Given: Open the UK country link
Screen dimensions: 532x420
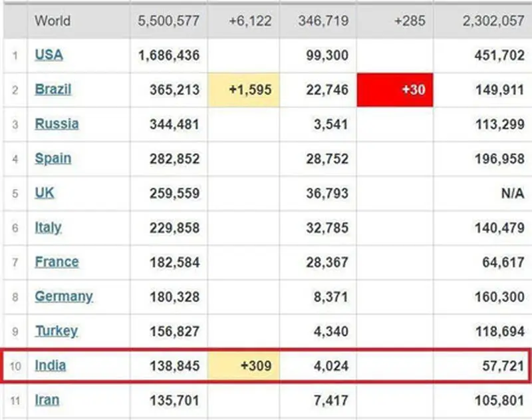Looking at the screenshot, I should [x=45, y=193].
